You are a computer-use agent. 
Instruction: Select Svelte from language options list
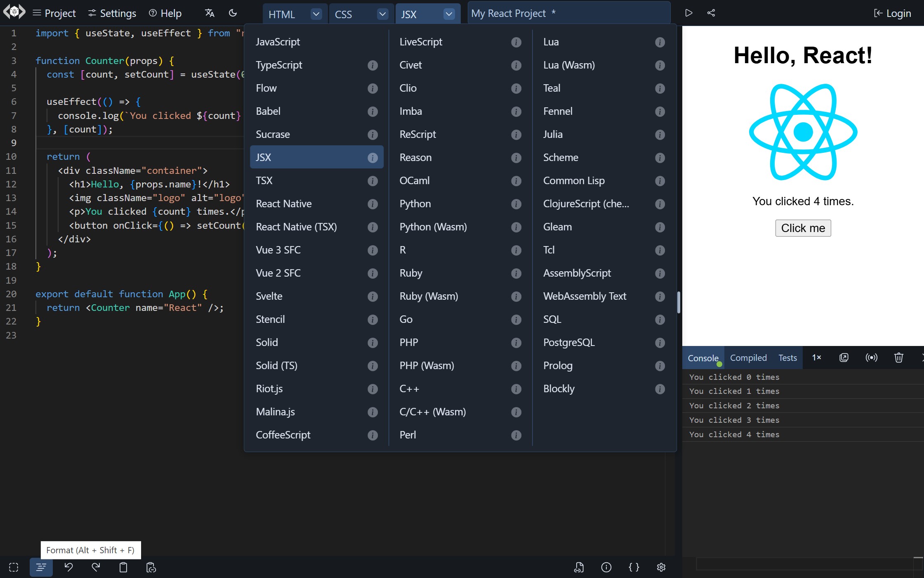click(x=269, y=296)
